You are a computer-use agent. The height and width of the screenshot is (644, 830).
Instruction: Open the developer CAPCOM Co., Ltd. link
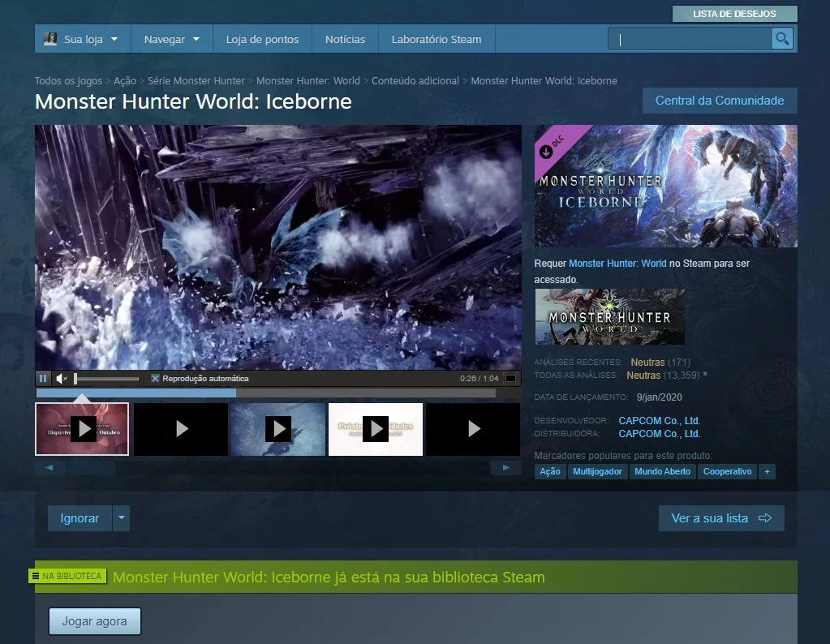pos(659,421)
